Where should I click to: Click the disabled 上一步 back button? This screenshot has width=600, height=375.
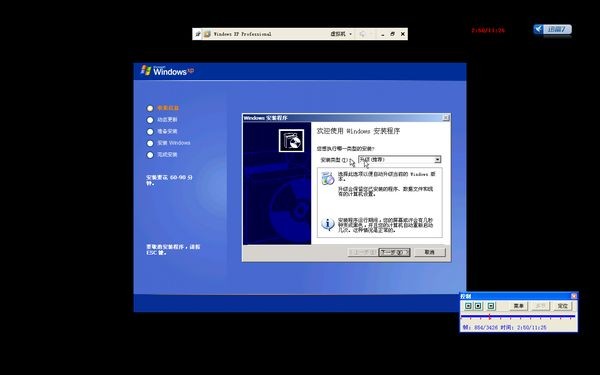[x=362, y=252]
